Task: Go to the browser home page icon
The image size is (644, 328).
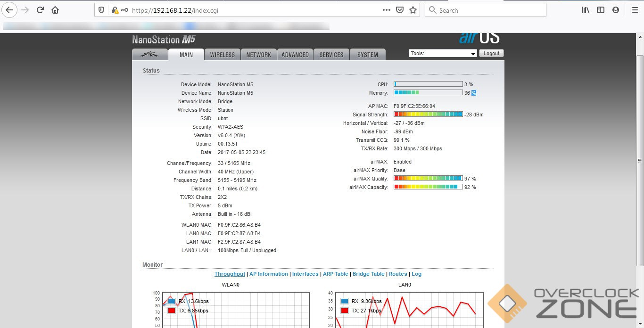Action: [55, 10]
